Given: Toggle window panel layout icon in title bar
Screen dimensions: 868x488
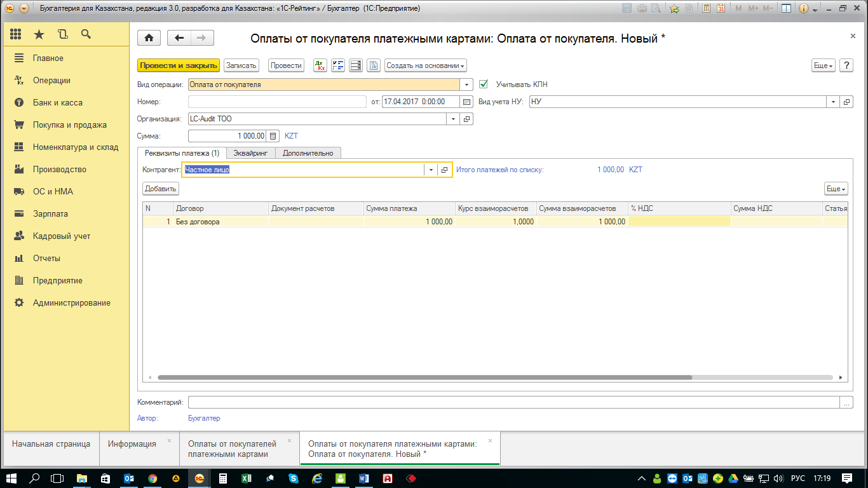Looking at the screenshot, I should tap(786, 9).
